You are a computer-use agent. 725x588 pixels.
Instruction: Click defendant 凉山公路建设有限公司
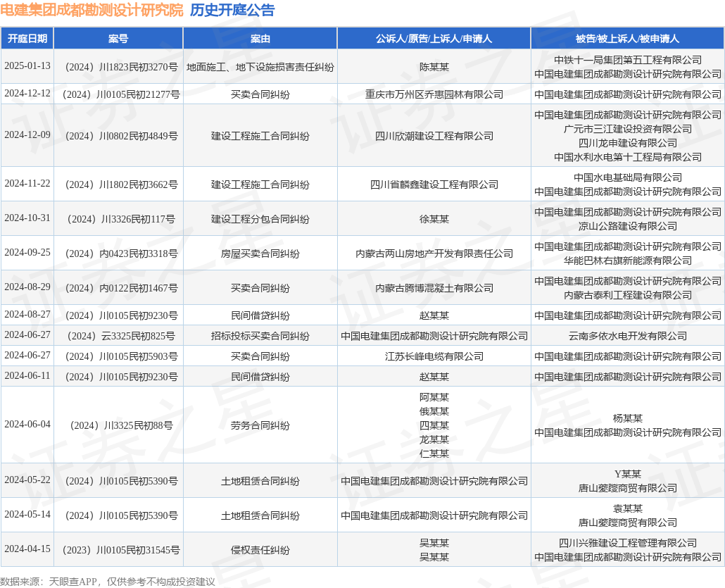pyautogui.click(x=627, y=226)
